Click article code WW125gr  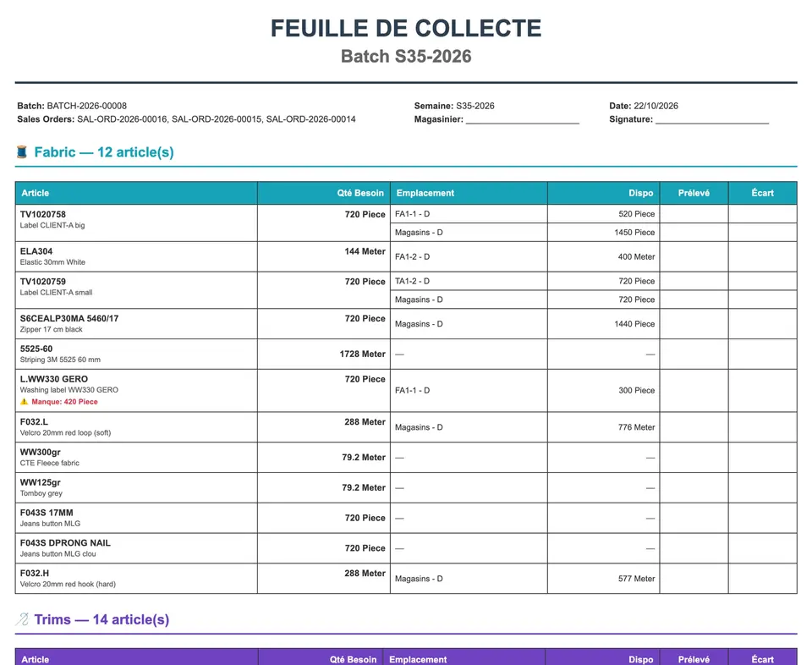41,483
